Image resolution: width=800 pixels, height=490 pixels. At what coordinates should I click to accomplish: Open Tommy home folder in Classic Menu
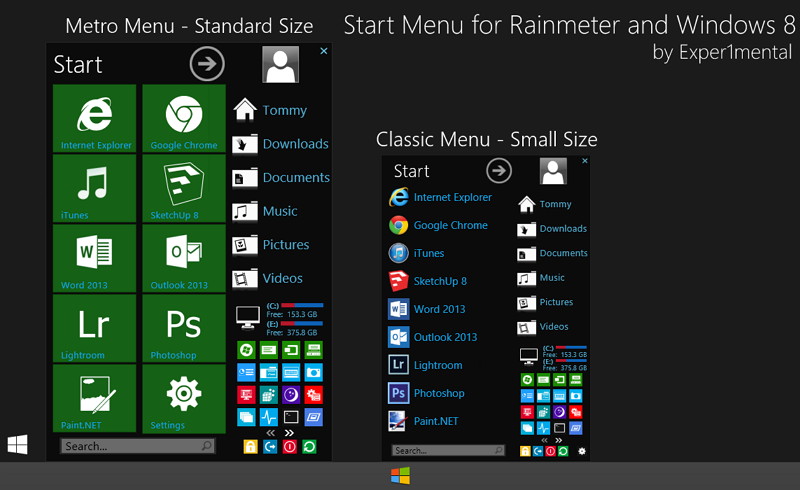point(545,204)
